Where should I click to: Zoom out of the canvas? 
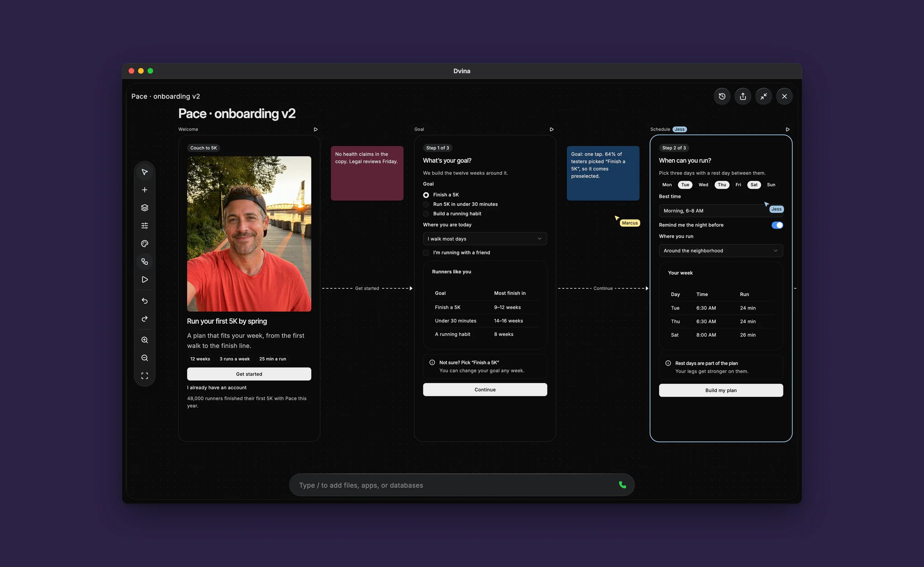point(144,358)
